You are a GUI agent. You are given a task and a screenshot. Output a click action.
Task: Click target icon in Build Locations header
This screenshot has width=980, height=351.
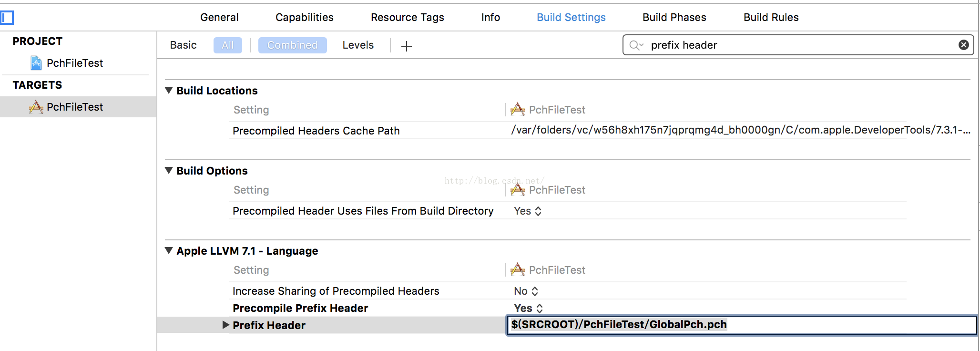click(518, 110)
